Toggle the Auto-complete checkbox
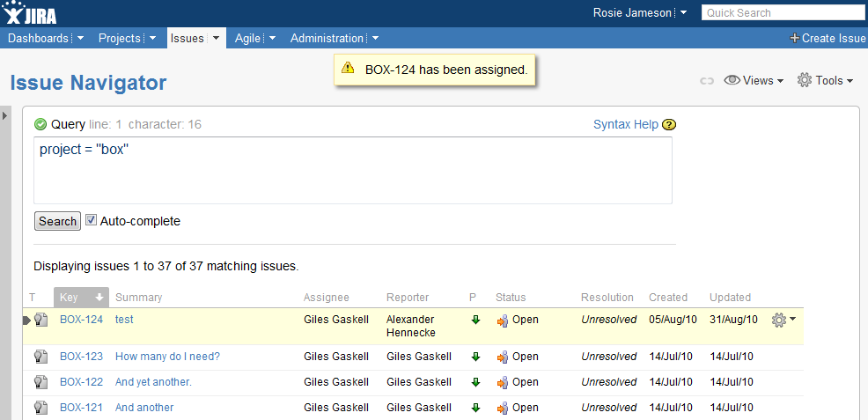 tap(91, 220)
